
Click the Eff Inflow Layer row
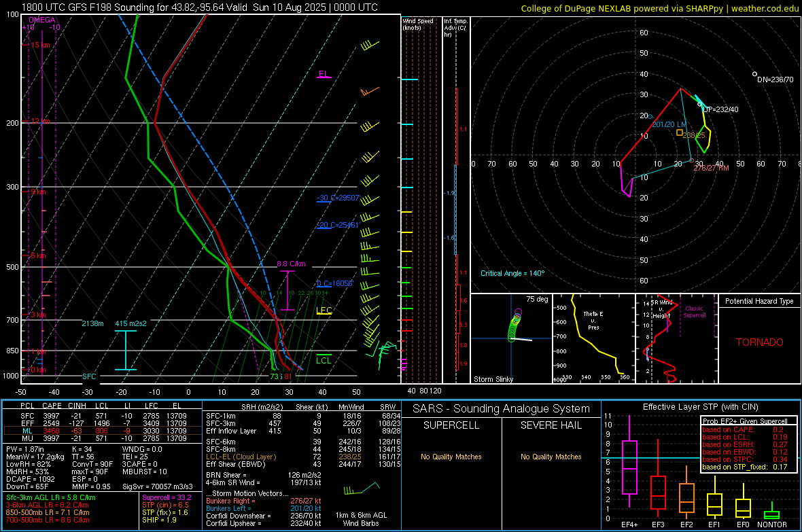point(303,431)
